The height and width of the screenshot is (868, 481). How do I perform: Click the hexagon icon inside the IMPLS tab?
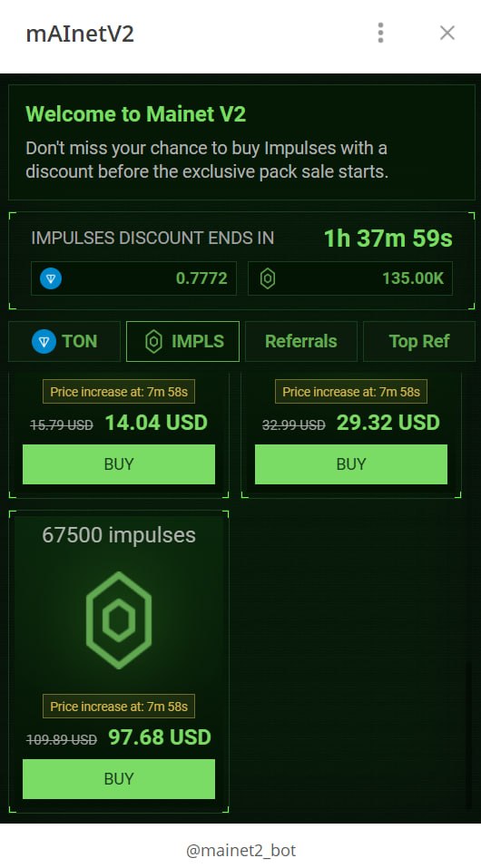153,342
